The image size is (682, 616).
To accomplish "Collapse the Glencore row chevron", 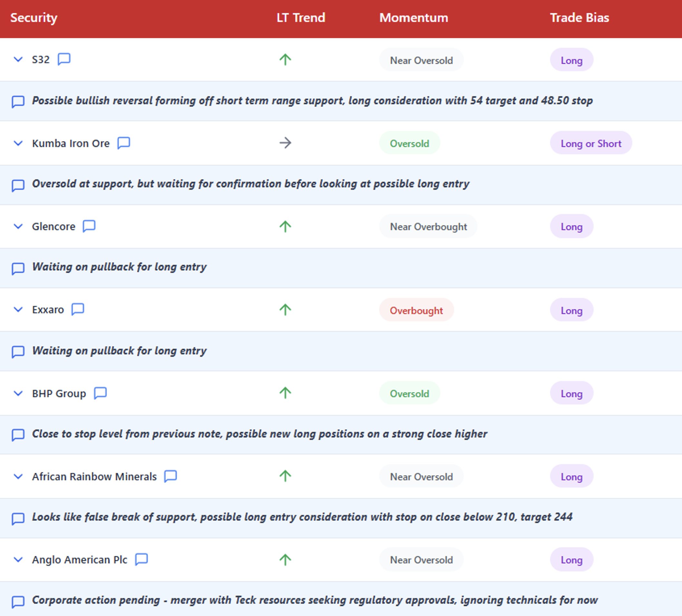I will click(18, 226).
